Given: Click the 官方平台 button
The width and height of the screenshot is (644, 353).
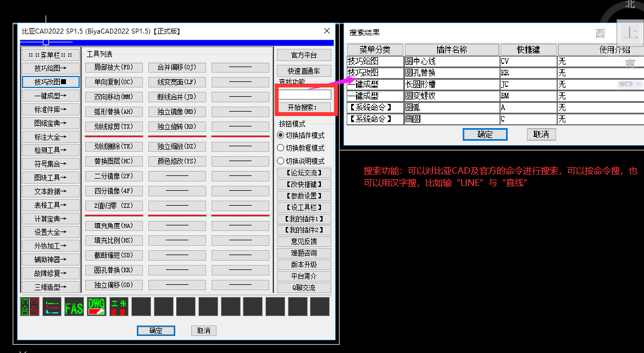Looking at the screenshot, I should click(x=304, y=55).
